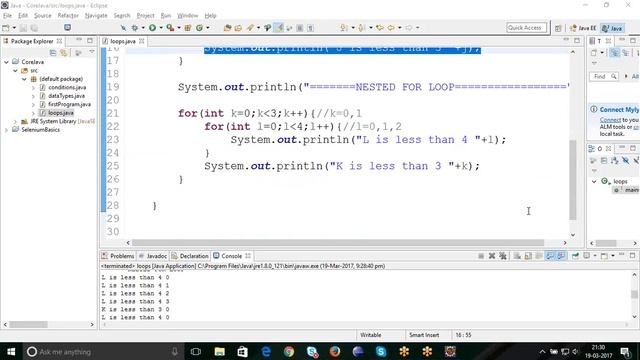This screenshot has width=640, height=360.
Task: Click the editor horizontal scrollbar
Action: click(338, 243)
